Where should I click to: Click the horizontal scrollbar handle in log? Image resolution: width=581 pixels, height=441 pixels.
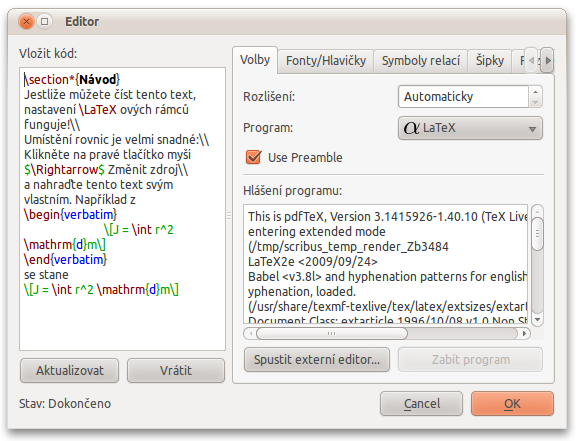(x=332, y=334)
